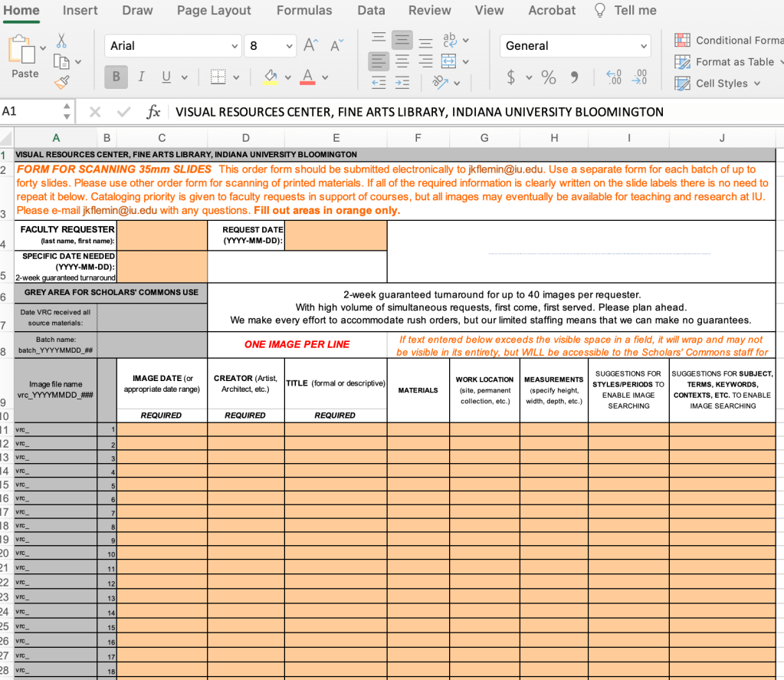Increase font size with larger A
Viewport: 784px width, 680px height.
point(310,46)
